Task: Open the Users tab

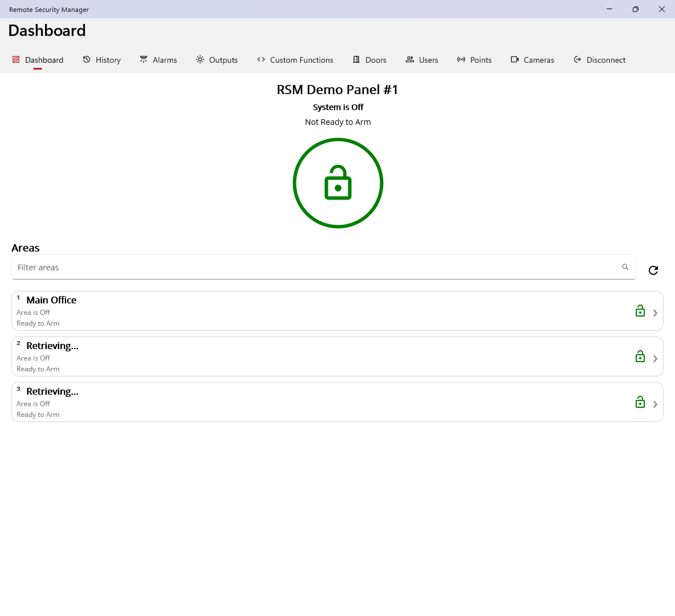Action: coord(422,60)
